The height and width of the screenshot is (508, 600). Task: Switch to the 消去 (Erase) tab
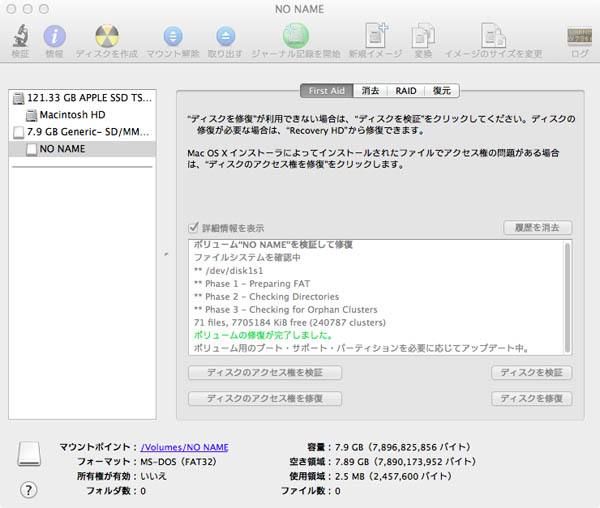pos(369,91)
